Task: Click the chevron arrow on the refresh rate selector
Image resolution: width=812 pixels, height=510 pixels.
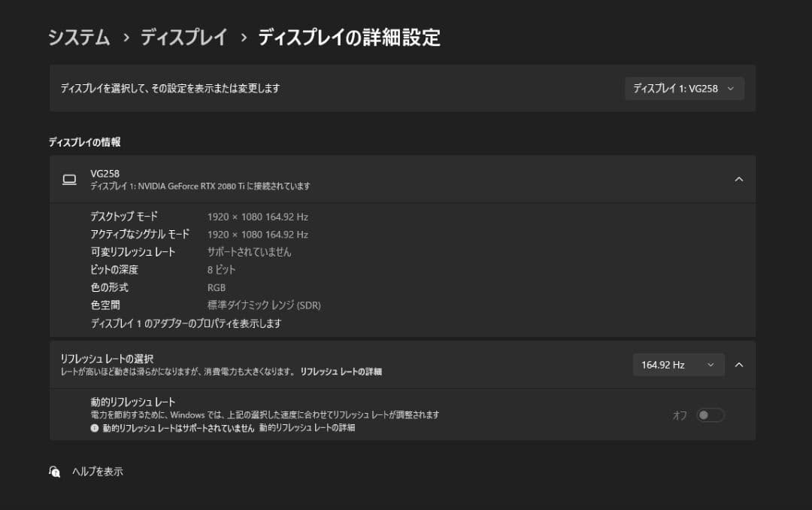Action: [711, 364]
